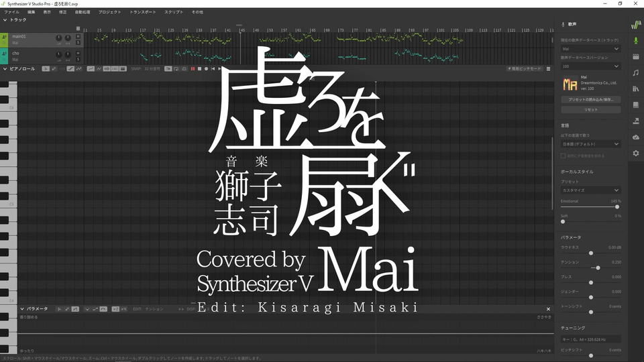Select the cho track name
This screenshot has width=644, height=362.
click(15, 54)
